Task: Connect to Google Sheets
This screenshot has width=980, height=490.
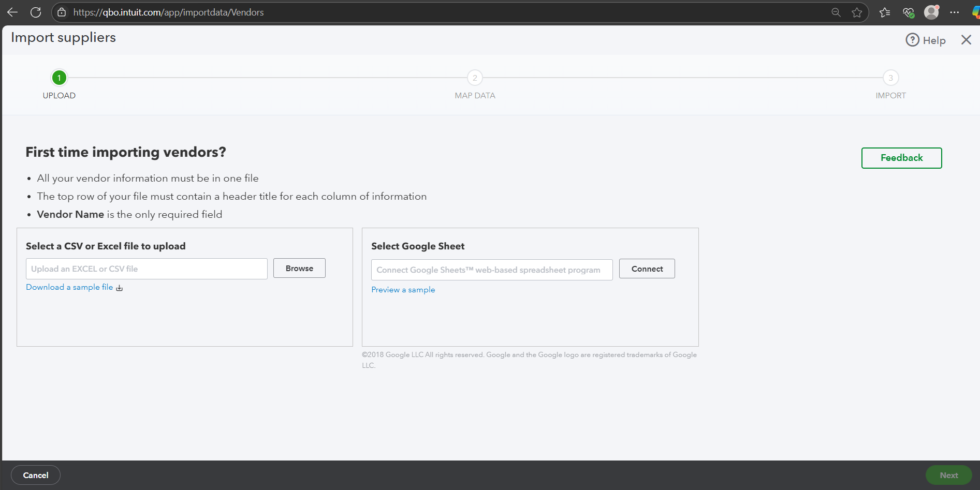Action: click(647, 269)
